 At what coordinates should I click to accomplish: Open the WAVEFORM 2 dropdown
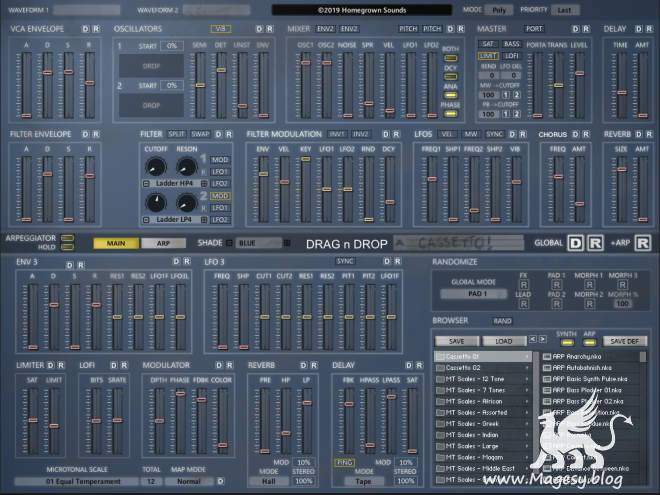coord(216,10)
